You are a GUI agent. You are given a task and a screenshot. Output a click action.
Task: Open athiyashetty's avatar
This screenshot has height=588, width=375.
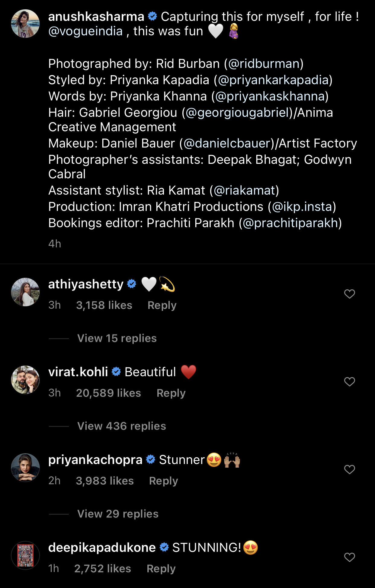[x=25, y=292]
